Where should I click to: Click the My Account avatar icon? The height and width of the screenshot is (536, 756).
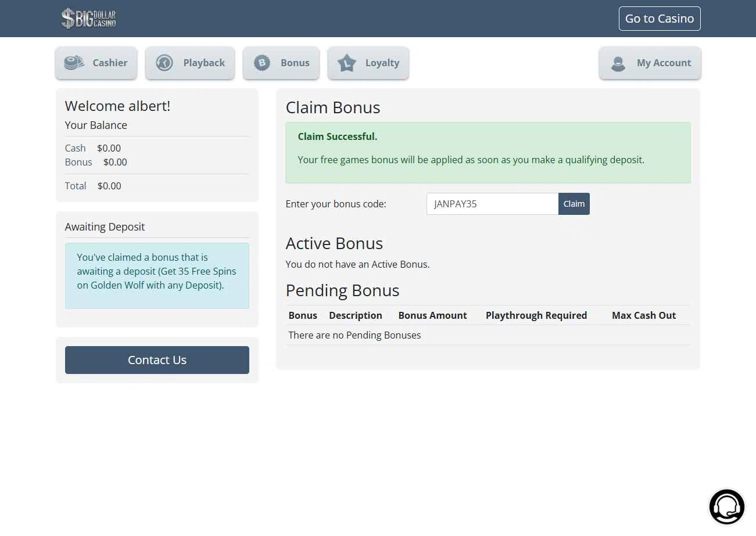[618, 63]
